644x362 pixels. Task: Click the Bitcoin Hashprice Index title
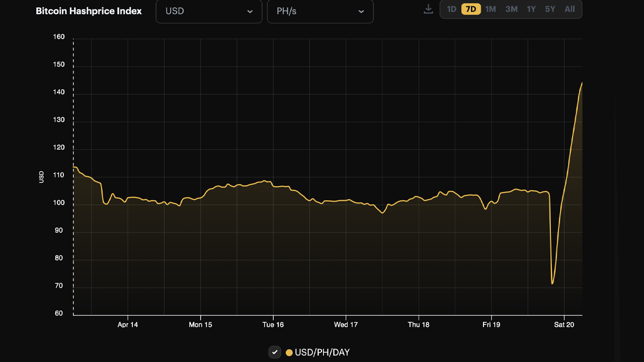pyautogui.click(x=89, y=11)
